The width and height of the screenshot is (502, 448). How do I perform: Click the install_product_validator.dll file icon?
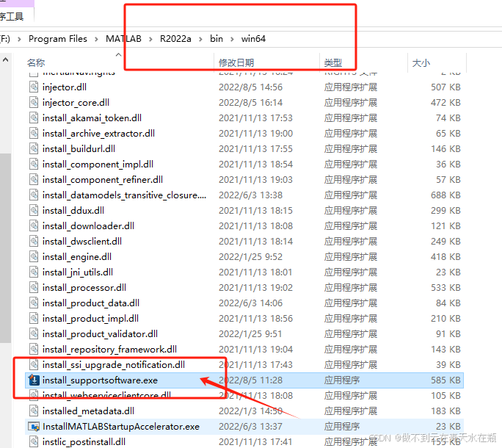[x=34, y=333]
